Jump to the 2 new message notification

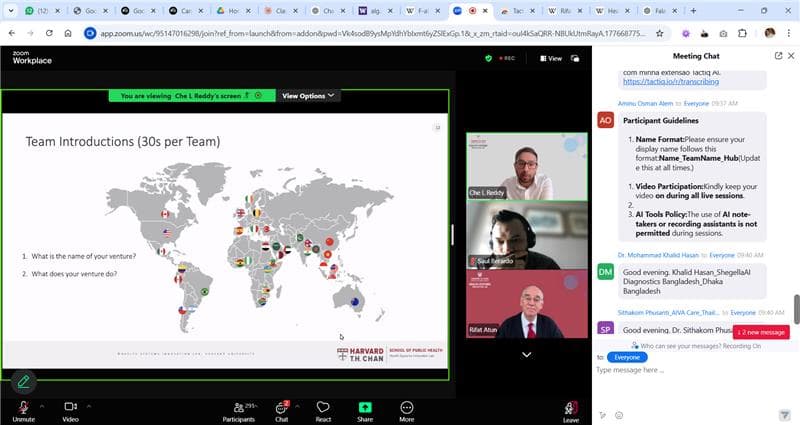click(x=761, y=332)
